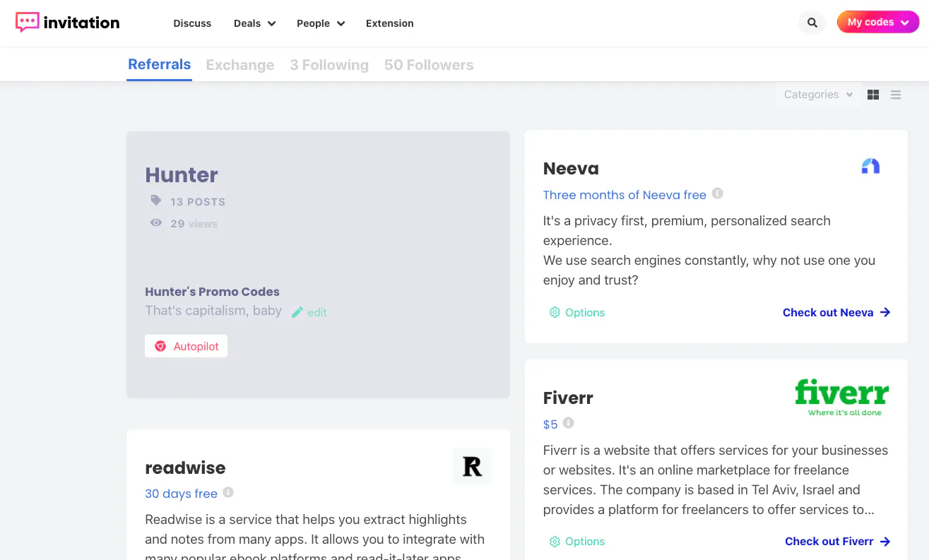
Task: Follow the Check out Neeva link
Action: [836, 312]
